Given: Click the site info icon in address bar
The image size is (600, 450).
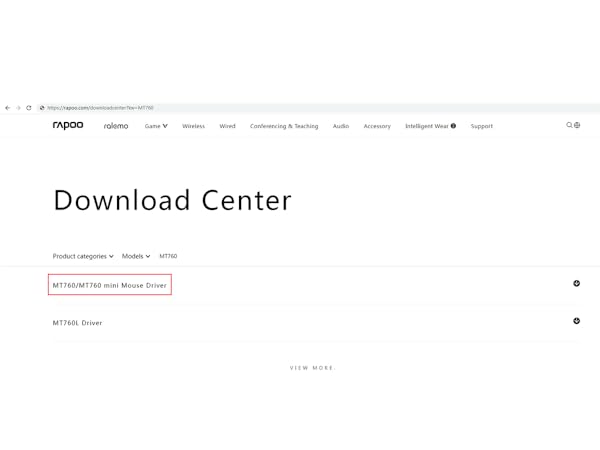Looking at the screenshot, I should (x=42, y=108).
